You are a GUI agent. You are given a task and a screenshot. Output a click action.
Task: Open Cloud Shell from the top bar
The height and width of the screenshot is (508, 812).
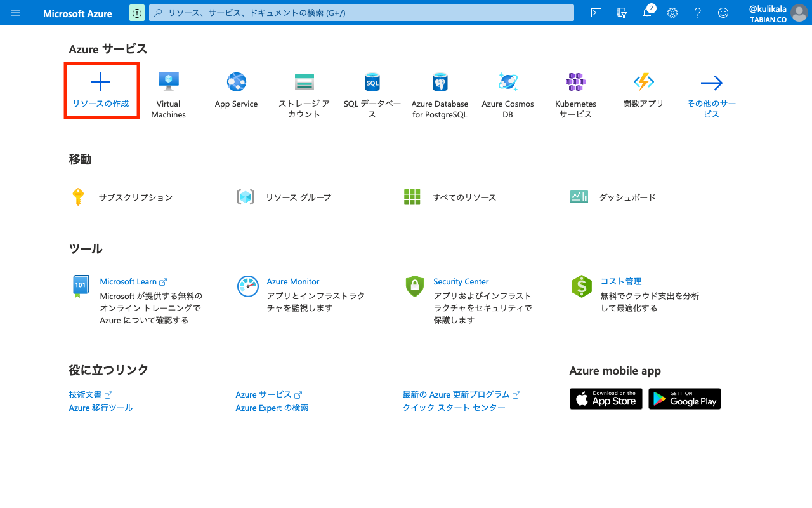pyautogui.click(x=596, y=13)
